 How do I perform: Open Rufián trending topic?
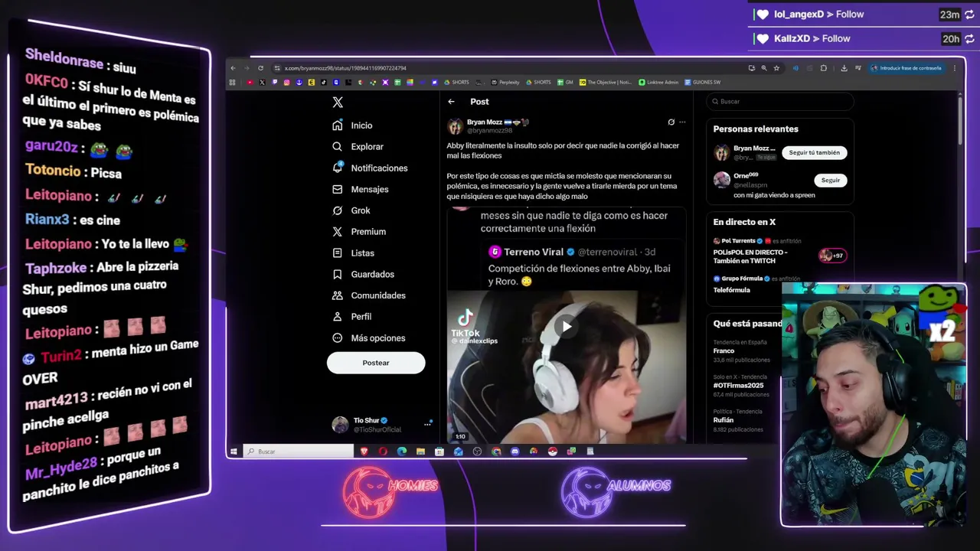pyautogui.click(x=724, y=419)
